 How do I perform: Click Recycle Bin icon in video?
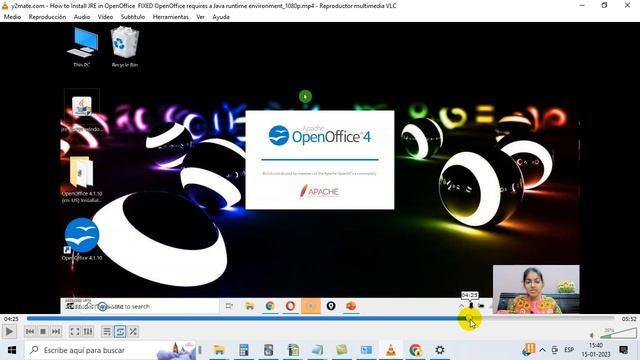click(x=124, y=47)
